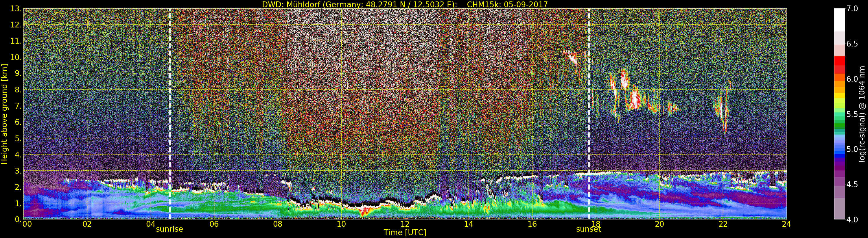Click the time axis tick label '04'
This screenshot has height=238, width=868.
[x=151, y=224]
